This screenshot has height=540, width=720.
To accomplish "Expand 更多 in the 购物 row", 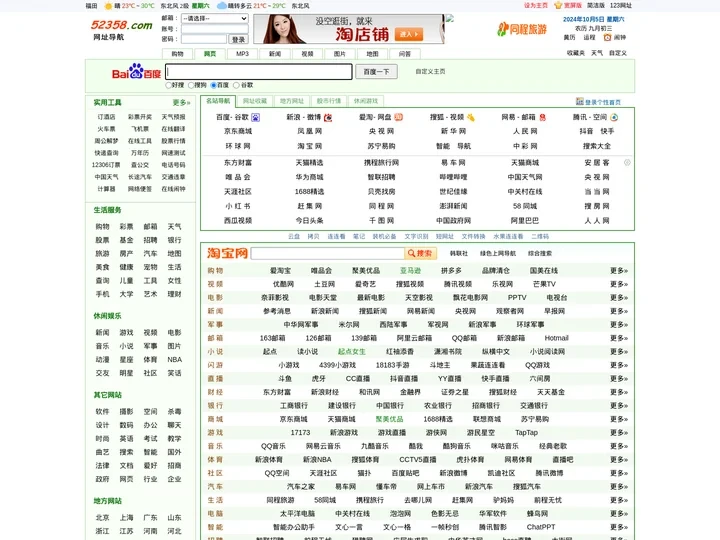I will (x=619, y=270).
